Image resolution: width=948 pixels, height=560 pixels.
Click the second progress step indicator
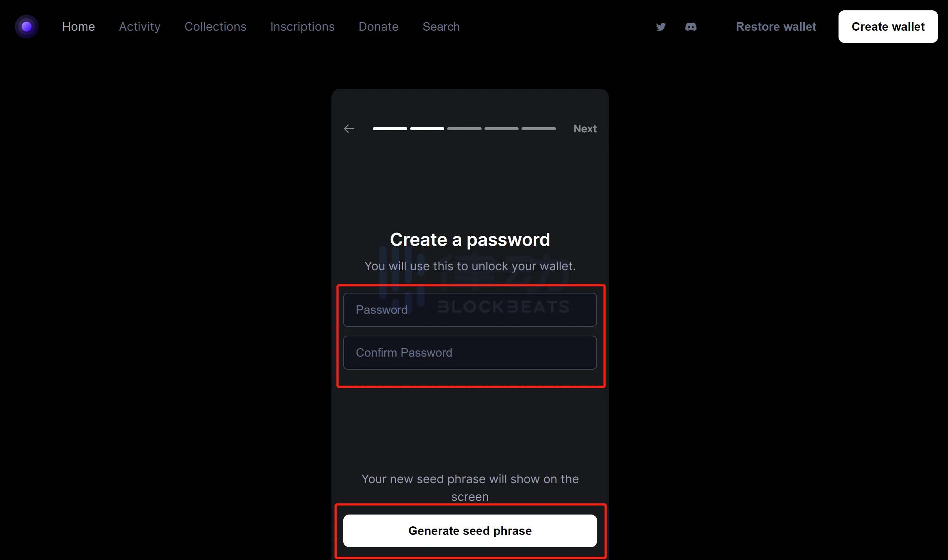(427, 129)
